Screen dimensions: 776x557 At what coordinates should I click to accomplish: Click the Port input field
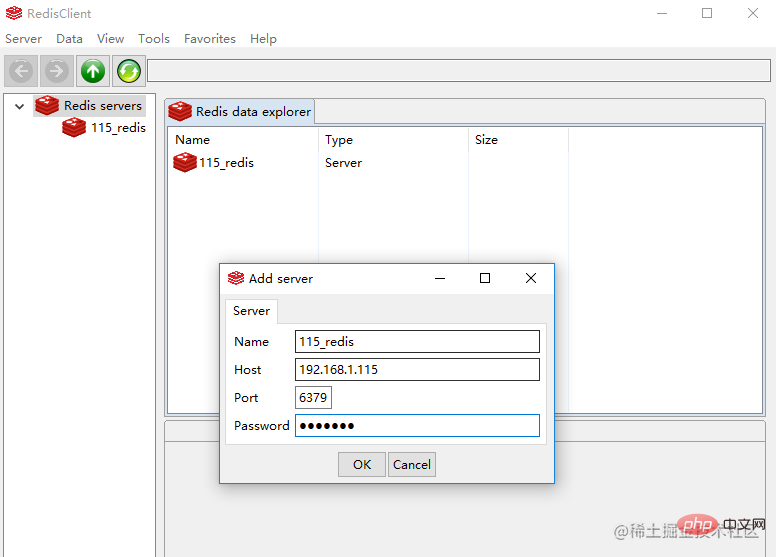point(313,398)
